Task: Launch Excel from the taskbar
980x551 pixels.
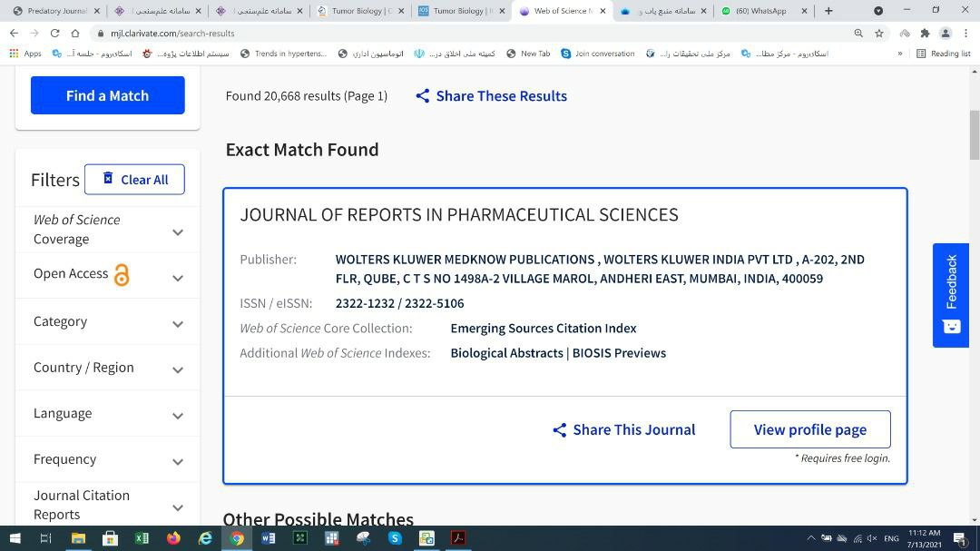Action: tap(142, 538)
